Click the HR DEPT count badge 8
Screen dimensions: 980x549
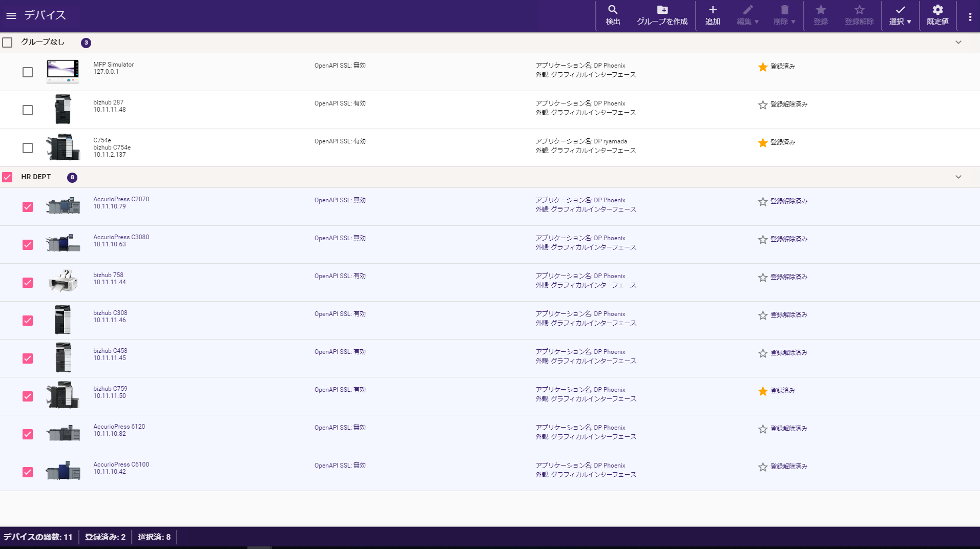pos(72,178)
